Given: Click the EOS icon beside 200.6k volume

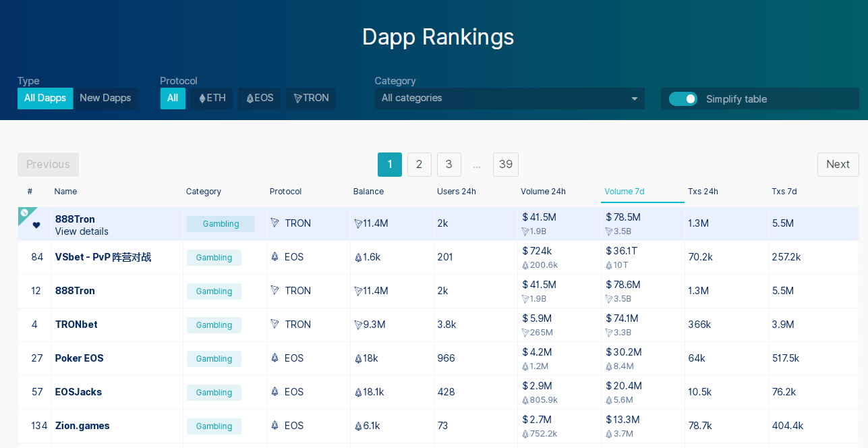Looking at the screenshot, I should [525, 265].
